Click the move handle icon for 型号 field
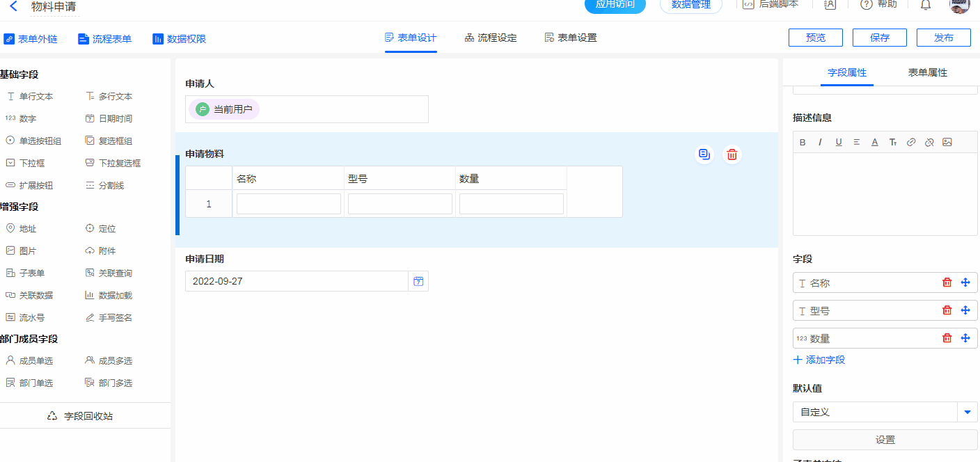Viewport: 980px width, 462px height. tap(965, 310)
